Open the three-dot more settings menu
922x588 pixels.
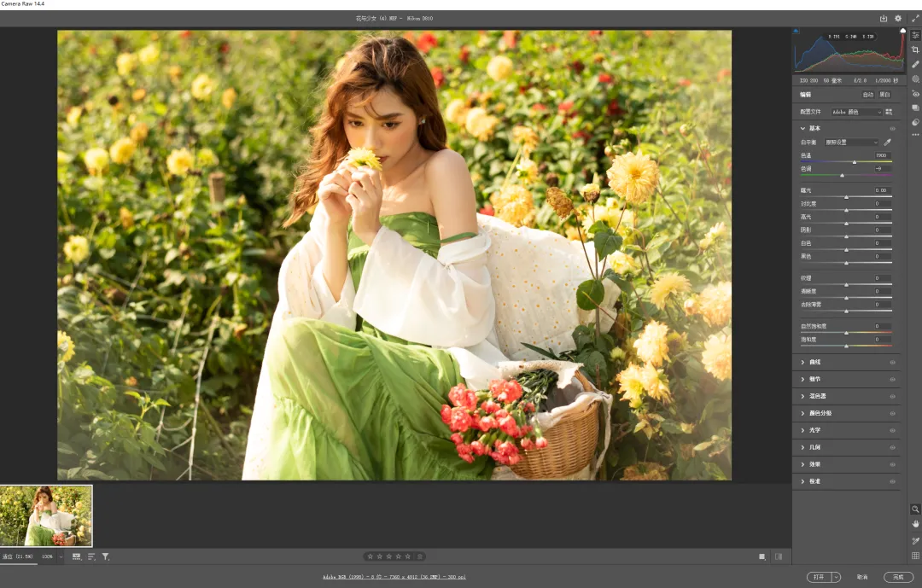click(x=915, y=135)
